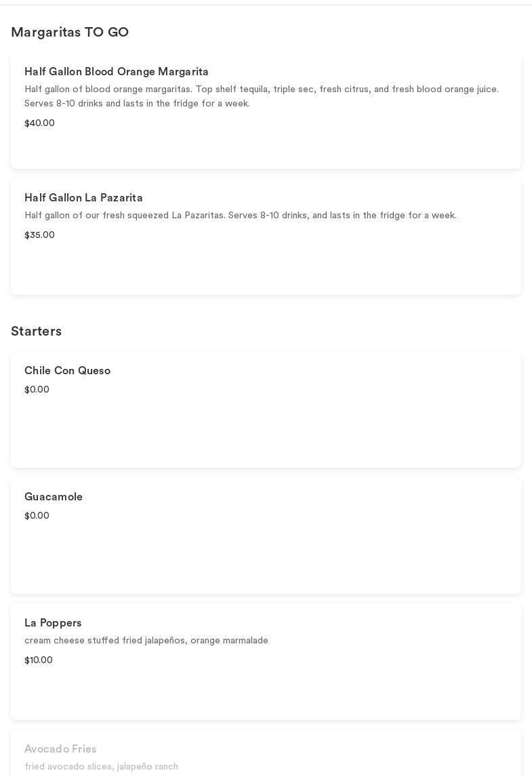Click the fresh squeezed La Pazaritas description

tap(240, 216)
